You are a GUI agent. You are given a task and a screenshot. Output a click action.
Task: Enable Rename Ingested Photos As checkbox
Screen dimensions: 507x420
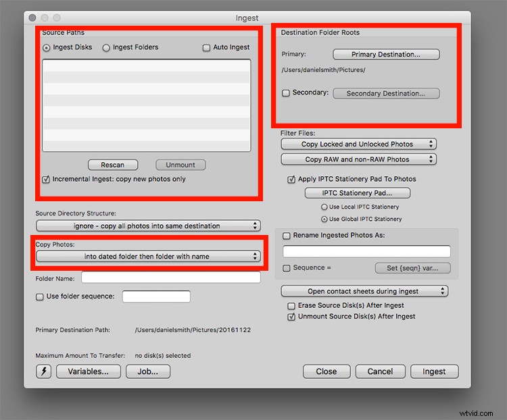[x=286, y=236]
